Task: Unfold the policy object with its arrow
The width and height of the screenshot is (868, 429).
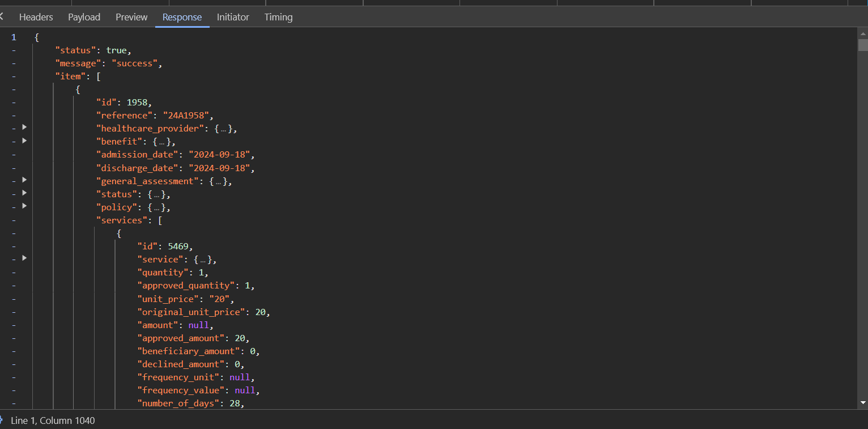Action: (24, 206)
